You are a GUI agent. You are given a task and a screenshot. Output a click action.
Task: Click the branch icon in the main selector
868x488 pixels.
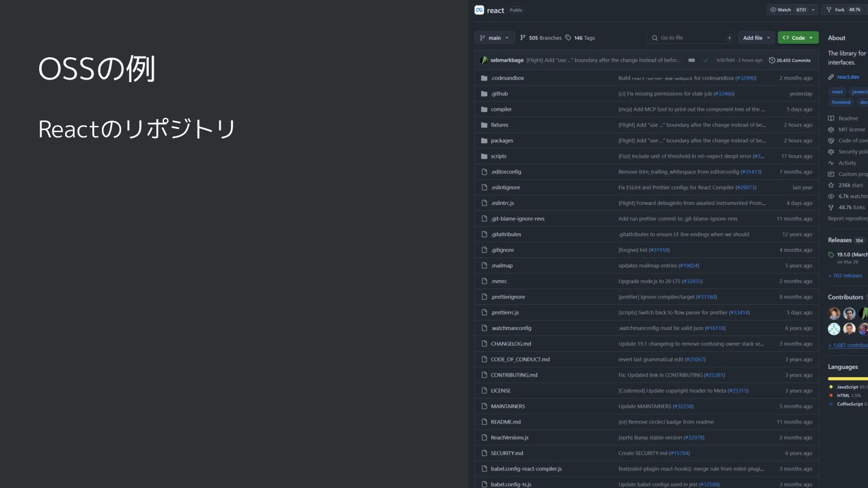[482, 38]
